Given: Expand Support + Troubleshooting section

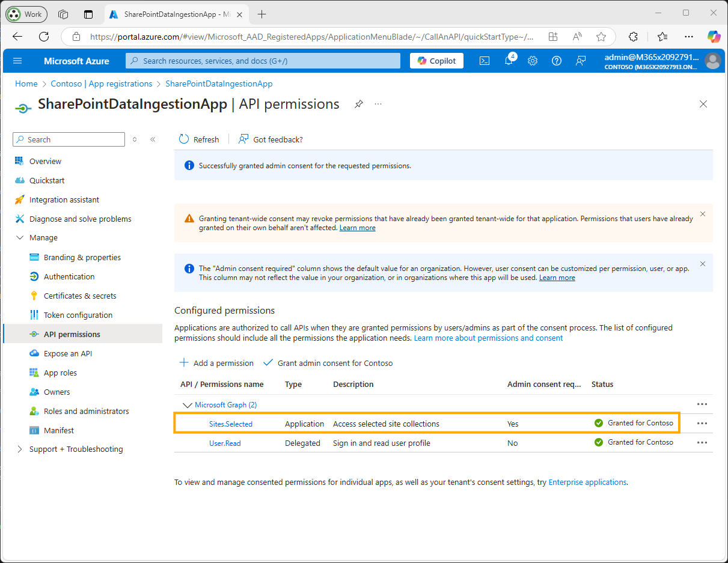Looking at the screenshot, I should pyautogui.click(x=19, y=449).
